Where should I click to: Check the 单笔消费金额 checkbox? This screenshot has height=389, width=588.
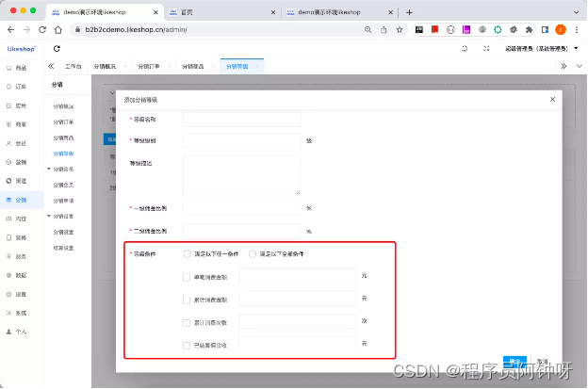tap(187, 276)
